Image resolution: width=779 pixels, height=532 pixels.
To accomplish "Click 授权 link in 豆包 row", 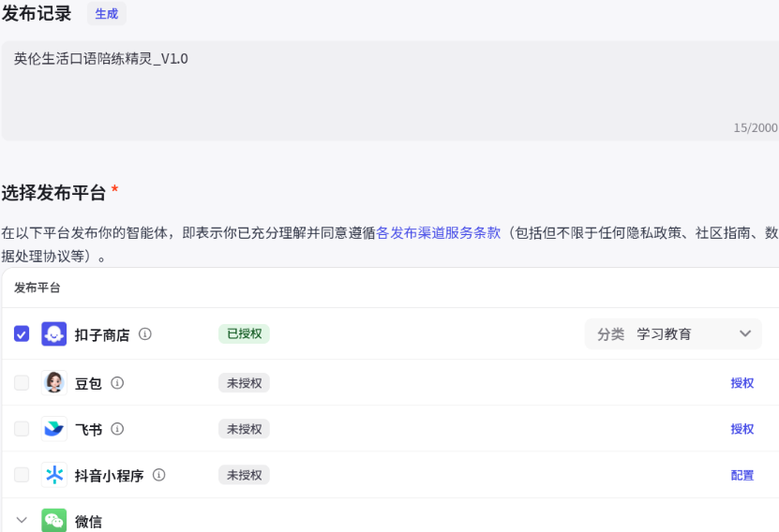I will point(742,383).
